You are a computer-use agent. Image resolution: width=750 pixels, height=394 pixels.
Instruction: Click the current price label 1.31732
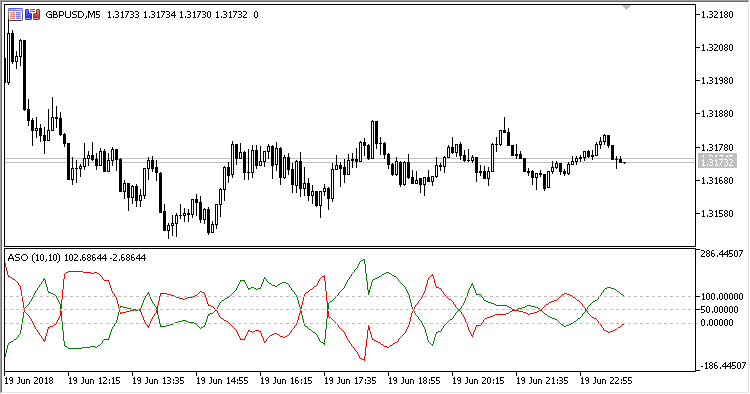coord(717,162)
